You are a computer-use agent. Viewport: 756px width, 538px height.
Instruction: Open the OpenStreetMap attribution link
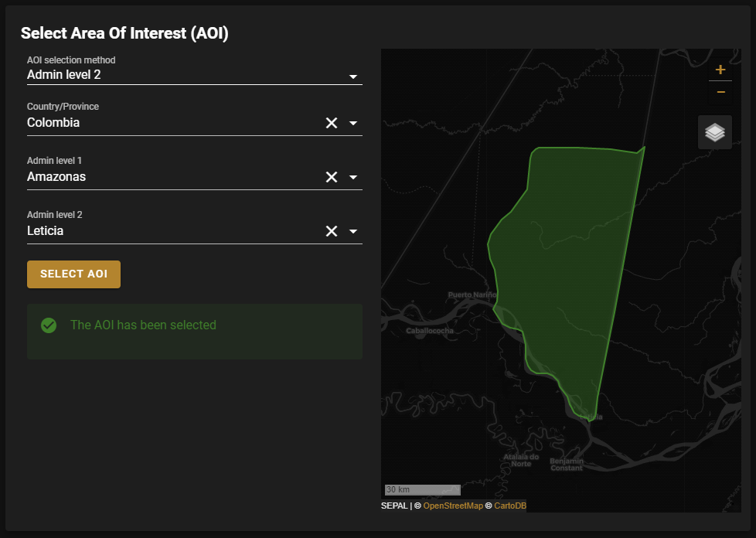452,506
